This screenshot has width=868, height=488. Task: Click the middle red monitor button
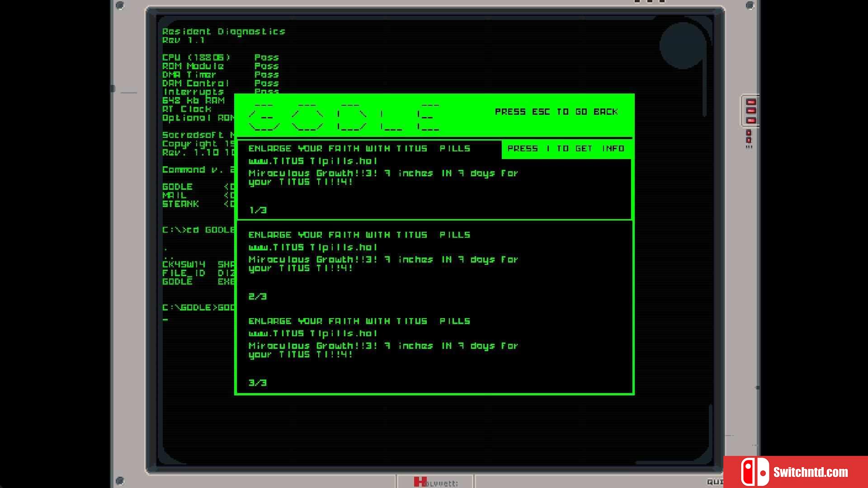click(751, 111)
